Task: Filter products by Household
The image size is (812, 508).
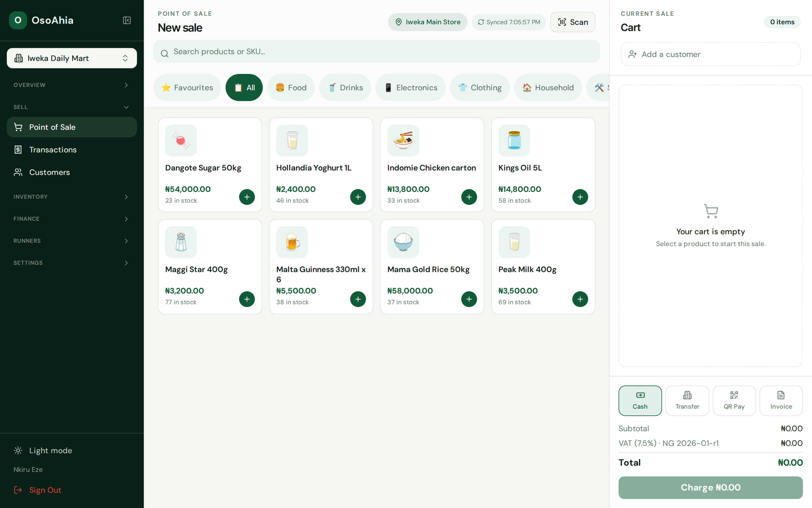Action: 548,88
